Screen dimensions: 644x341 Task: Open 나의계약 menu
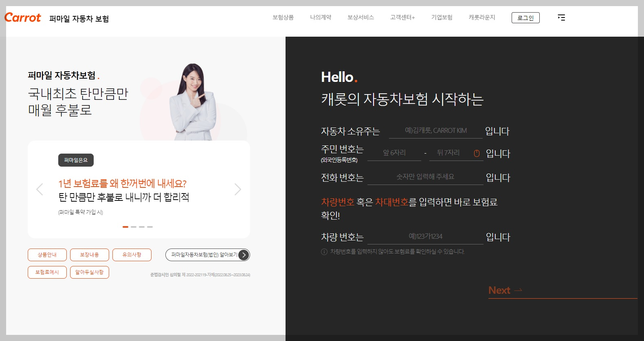[x=321, y=18]
